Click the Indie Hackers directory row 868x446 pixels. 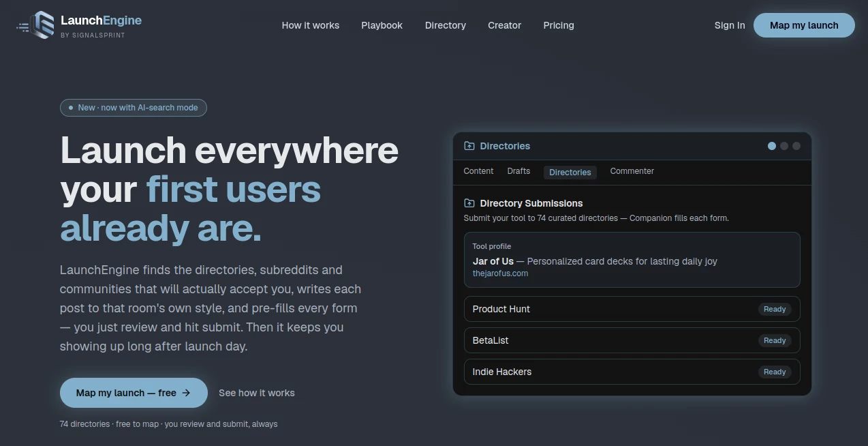click(x=632, y=372)
